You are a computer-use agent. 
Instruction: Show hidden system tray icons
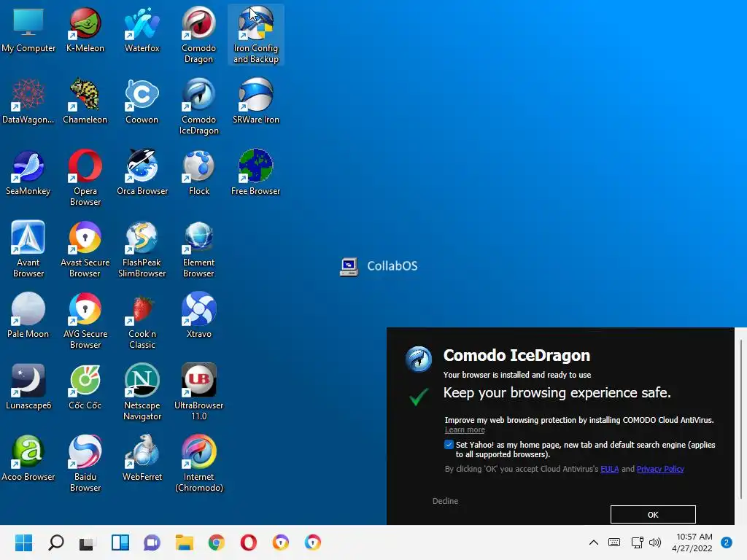(x=594, y=542)
